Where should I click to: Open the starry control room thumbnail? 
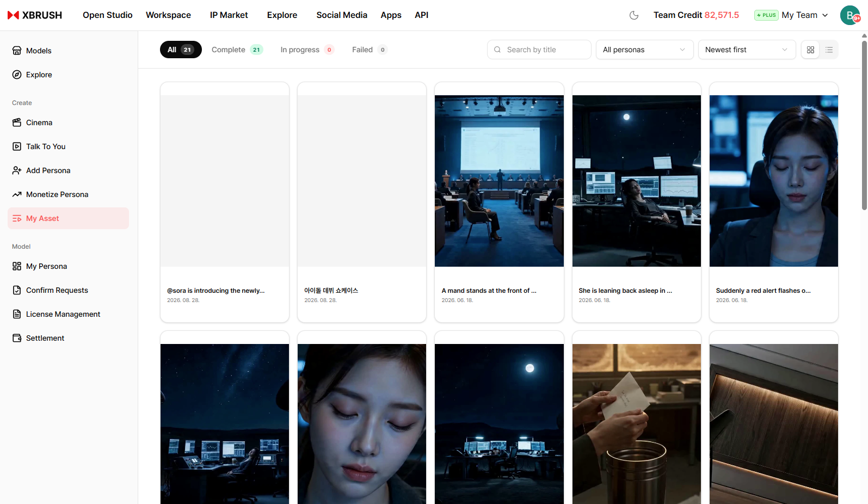click(225, 424)
